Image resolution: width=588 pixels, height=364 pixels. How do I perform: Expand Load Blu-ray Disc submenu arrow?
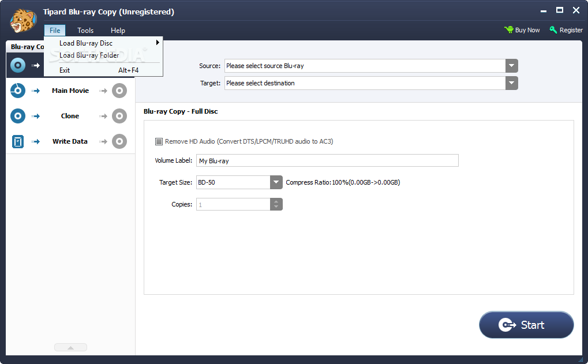click(x=158, y=43)
